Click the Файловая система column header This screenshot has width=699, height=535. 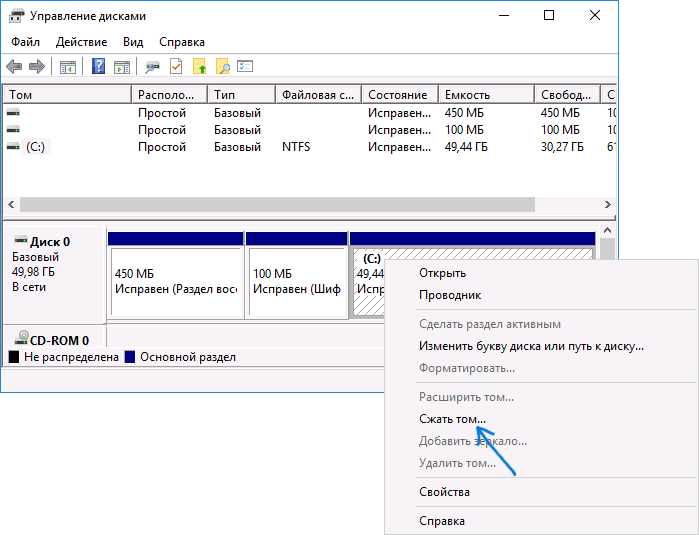pos(318,95)
